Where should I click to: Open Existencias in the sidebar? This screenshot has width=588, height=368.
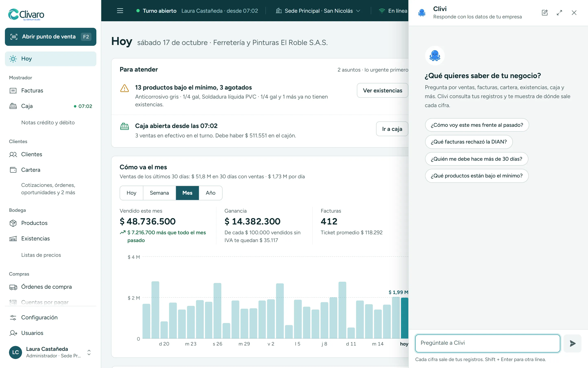[x=51, y=239]
